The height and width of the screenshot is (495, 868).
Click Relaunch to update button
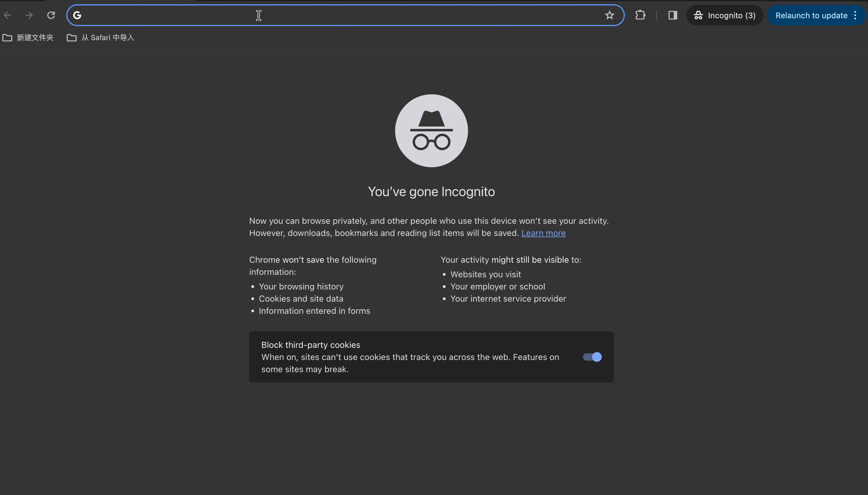[x=811, y=15]
